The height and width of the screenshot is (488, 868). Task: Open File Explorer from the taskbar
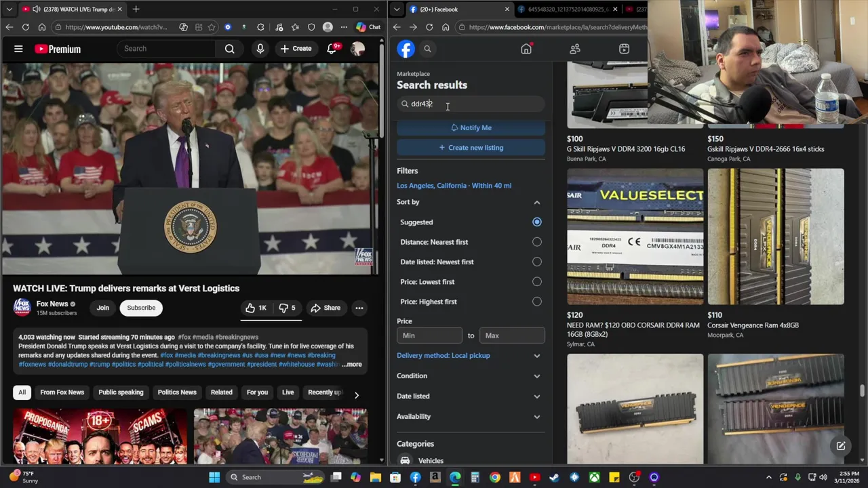click(x=376, y=477)
